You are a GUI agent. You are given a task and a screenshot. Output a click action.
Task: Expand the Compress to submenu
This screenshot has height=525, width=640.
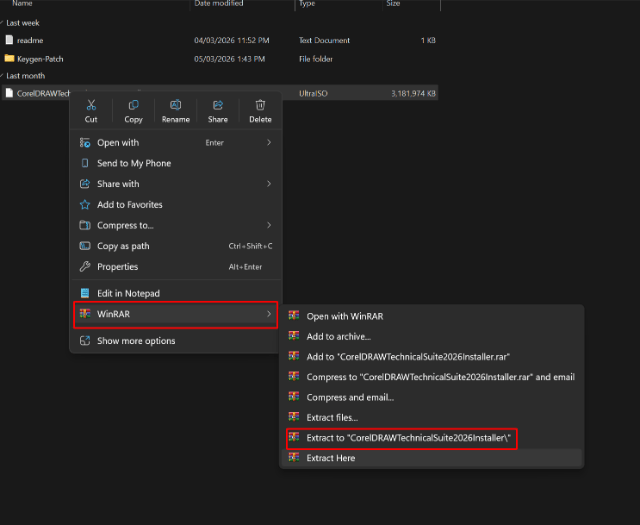click(x=269, y=225)
